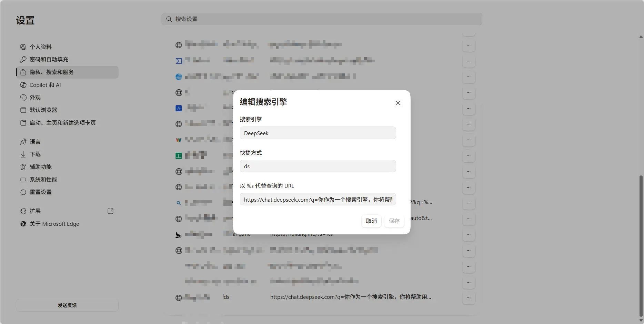Open Copilot 和 AI settings

click(67, 85)
